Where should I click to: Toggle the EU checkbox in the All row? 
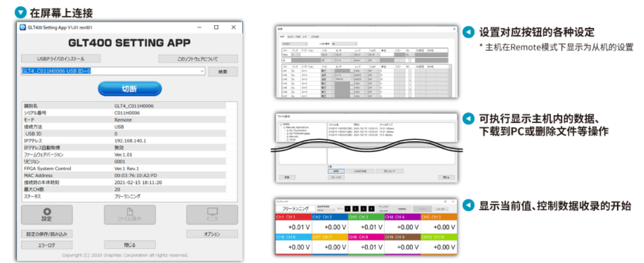tap(410, 60)
